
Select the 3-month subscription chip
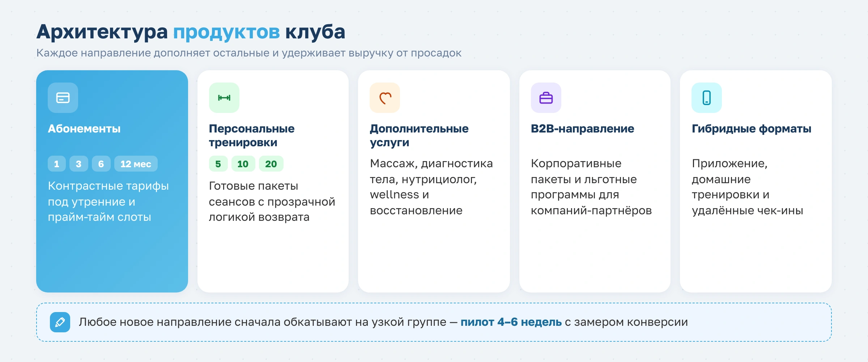coord(79,164)
